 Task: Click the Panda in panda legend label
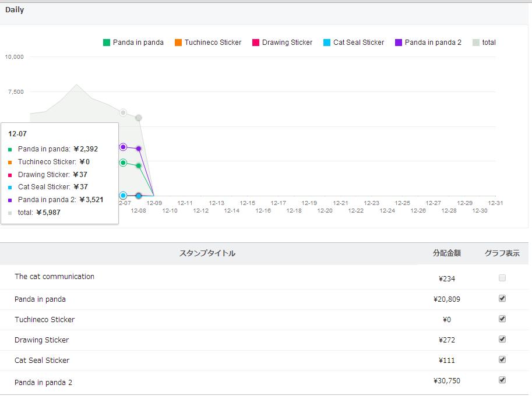[138, 43]
